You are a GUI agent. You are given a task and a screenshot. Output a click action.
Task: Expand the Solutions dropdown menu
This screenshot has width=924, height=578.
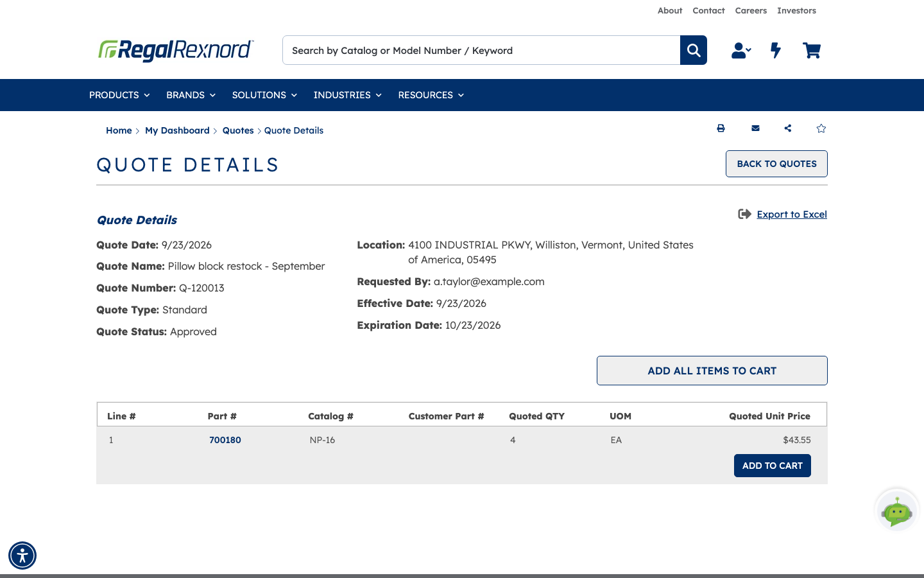click(264, 95)
